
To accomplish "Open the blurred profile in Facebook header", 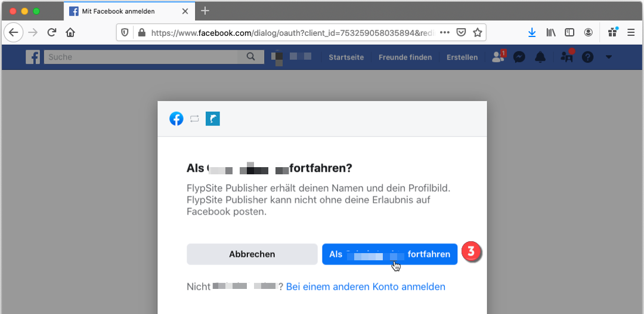I will coord(292,57).
